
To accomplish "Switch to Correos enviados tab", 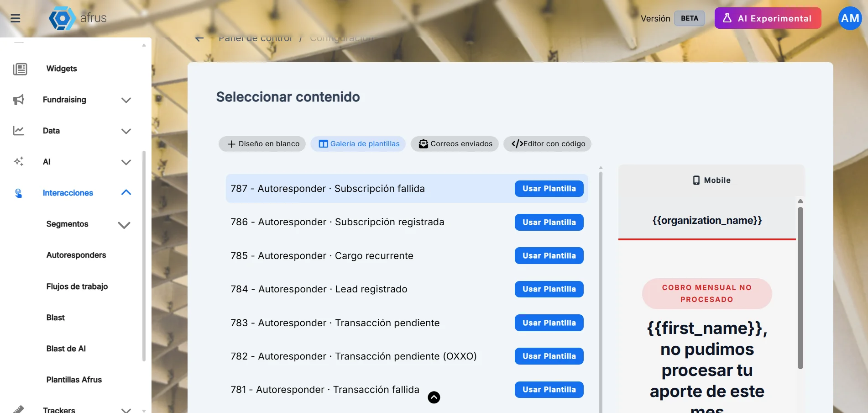I will 455,144.
